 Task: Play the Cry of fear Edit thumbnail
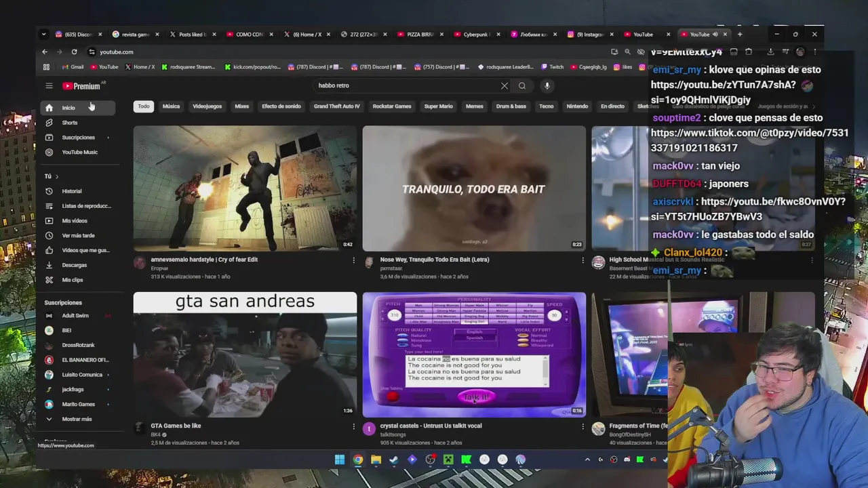[x=245, y=188]
